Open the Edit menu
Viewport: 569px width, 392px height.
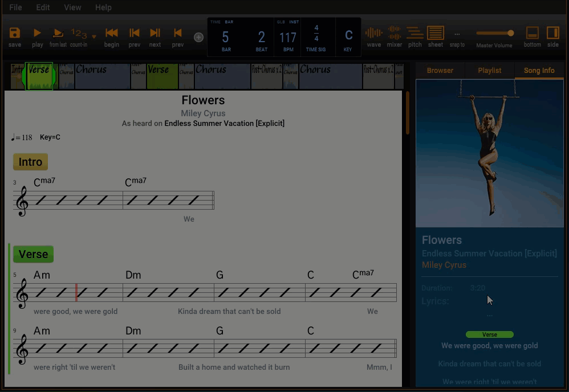point(43,7)
